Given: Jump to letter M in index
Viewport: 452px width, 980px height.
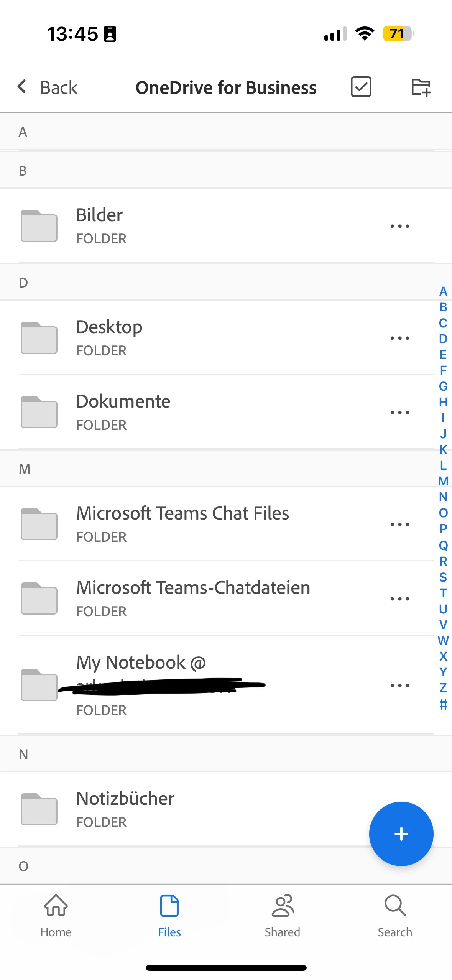Looking at the screenshot, I should pyautogui.click(x=443, y=481).
